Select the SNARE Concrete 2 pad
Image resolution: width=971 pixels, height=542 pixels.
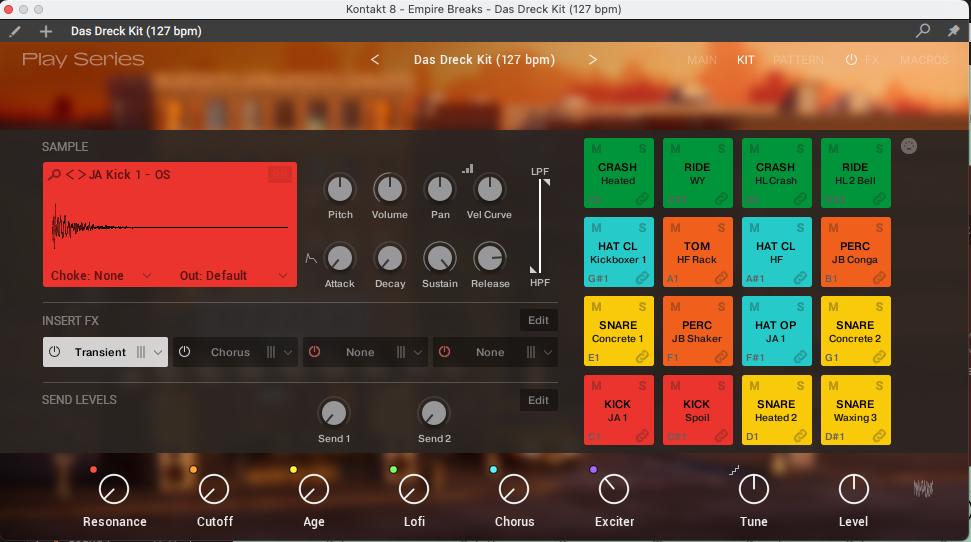(x=855, y=331)
